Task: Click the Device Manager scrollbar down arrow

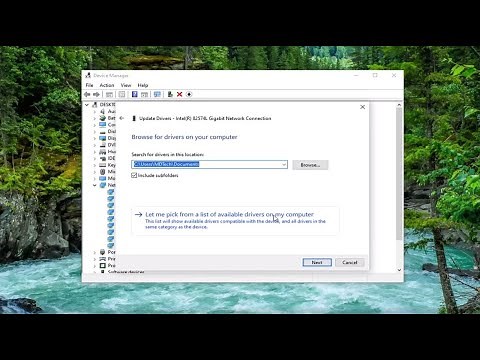Action: pyautogui.click(x=399, y=270)
